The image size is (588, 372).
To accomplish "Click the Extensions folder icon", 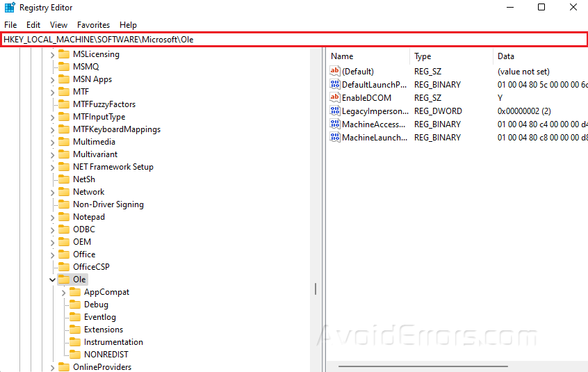I will tap(75, 330).
